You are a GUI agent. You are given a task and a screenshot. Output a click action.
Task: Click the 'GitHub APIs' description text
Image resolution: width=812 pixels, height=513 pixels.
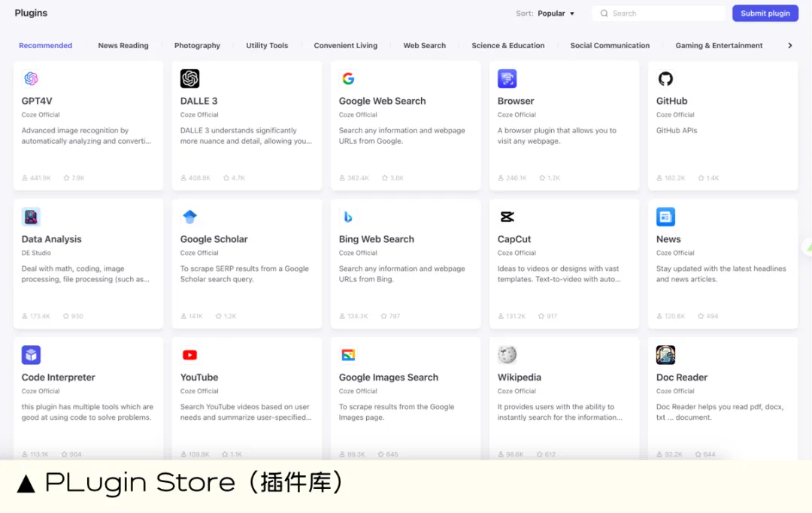[677, 131]
